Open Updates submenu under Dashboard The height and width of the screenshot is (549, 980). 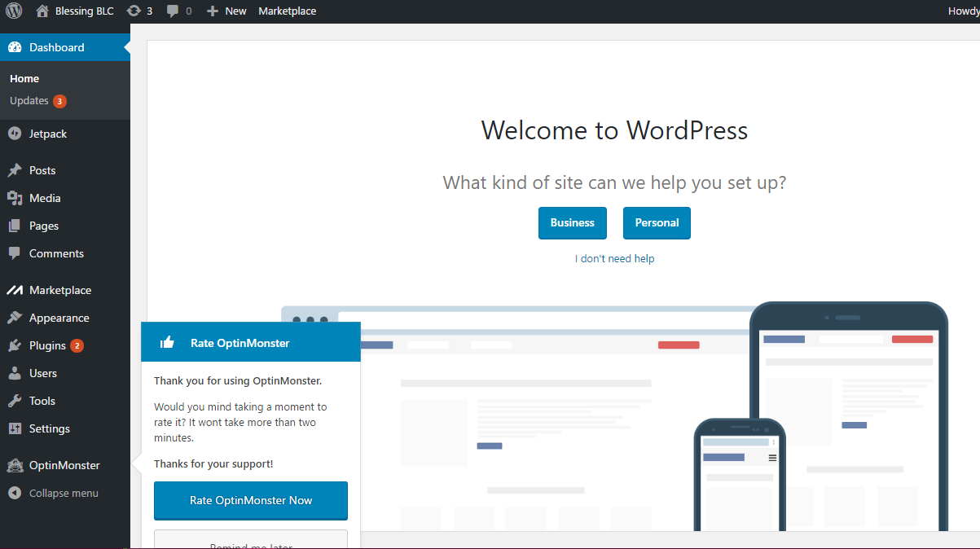point(29,101)
